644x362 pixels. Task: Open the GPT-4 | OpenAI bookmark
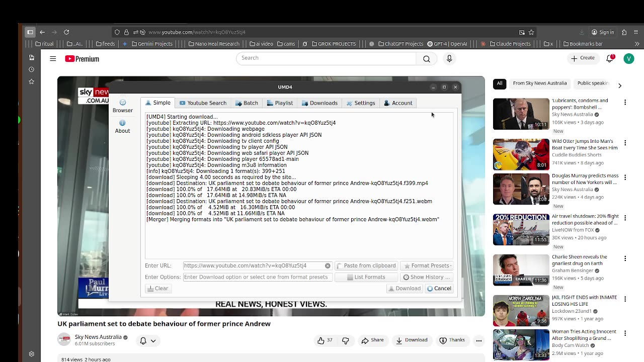447,44
